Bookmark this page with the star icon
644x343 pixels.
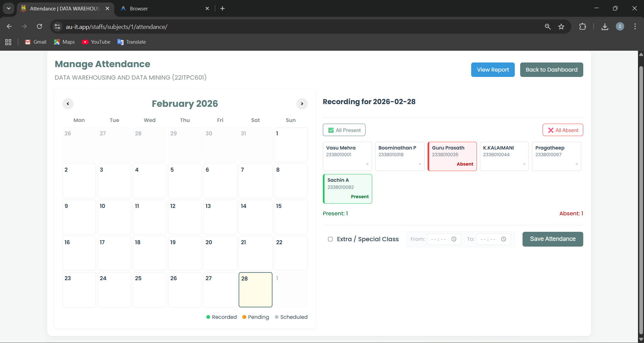[561, 27]
